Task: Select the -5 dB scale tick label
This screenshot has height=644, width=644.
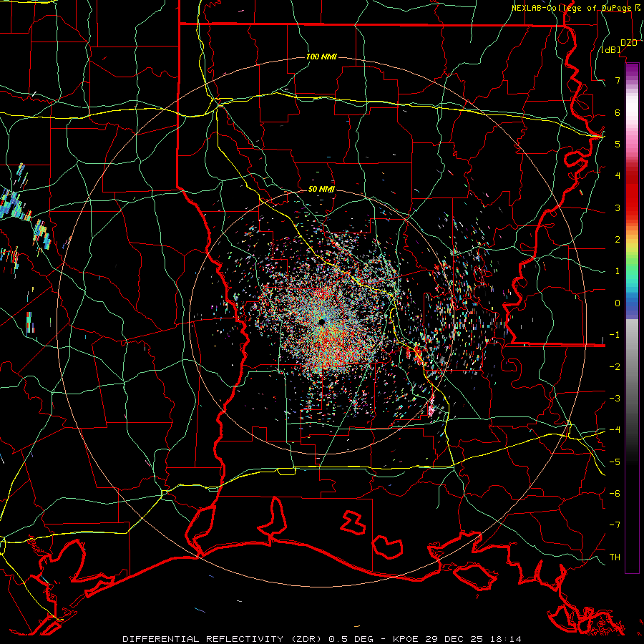Action: click(x=615, y=462)
